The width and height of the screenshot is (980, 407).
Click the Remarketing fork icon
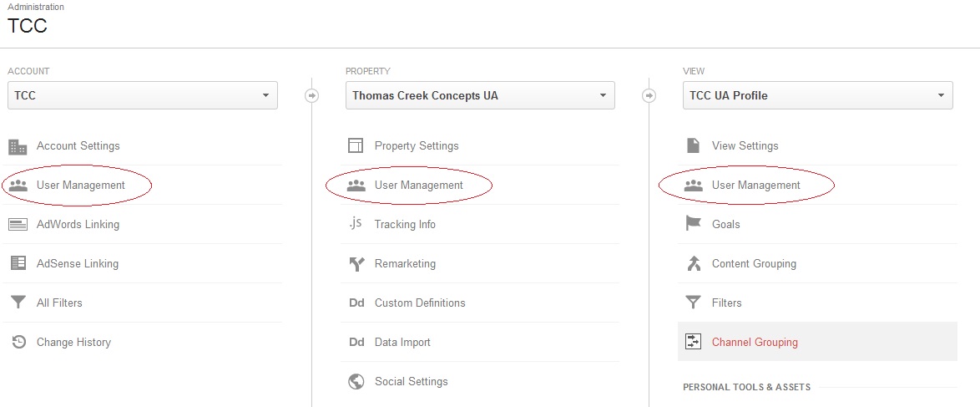pos(356,263)
